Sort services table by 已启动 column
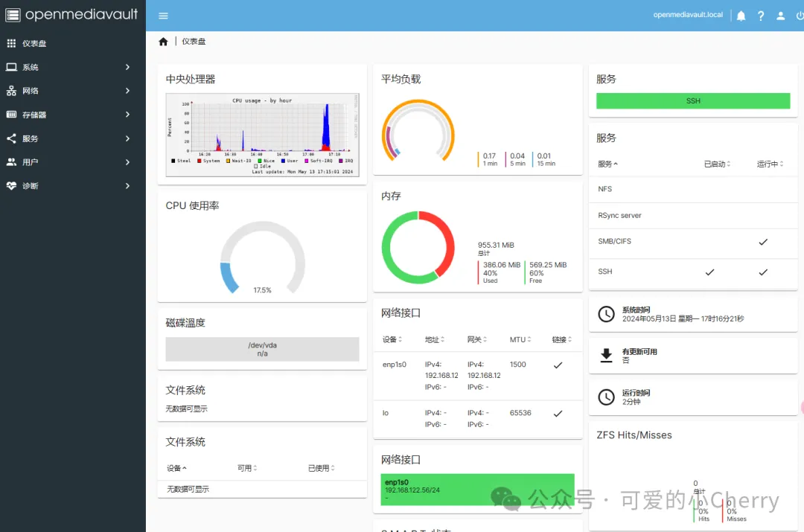 point(717,164)
